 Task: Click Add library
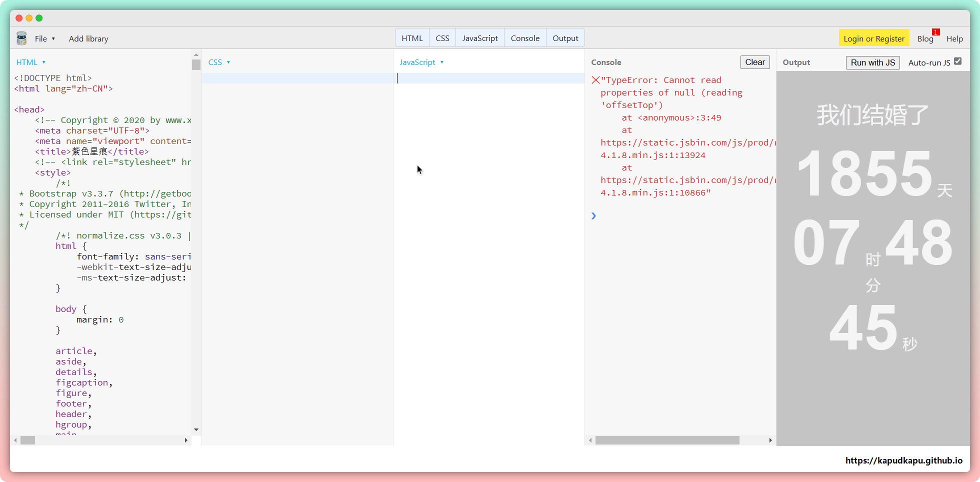pos(88,38)
